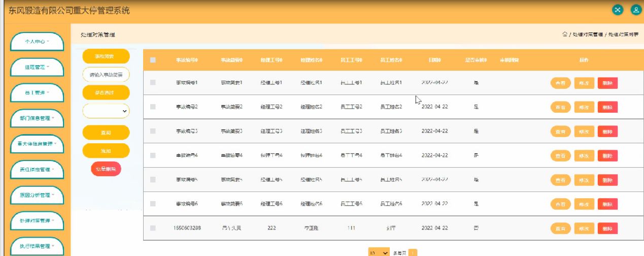Sort by 事故编号 column header

(x=187, y=60)
